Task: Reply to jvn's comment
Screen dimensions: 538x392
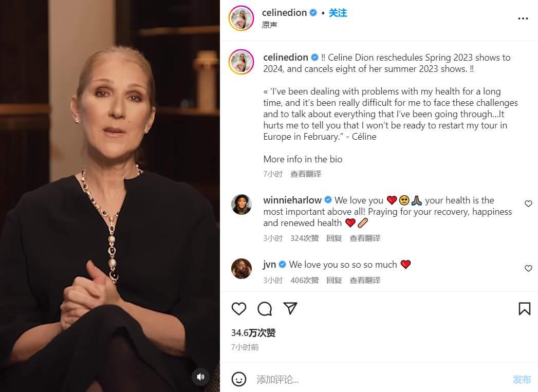Action: (x=334, y=280)
